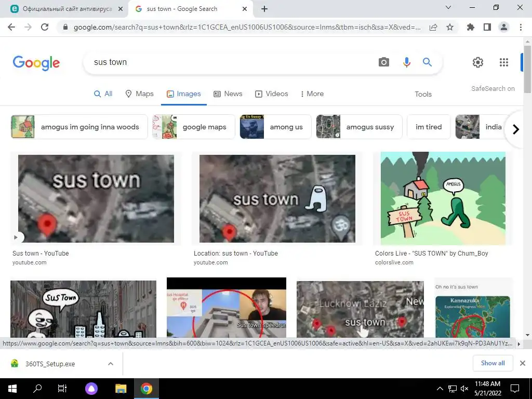Open the green amogus cartoon thumbnail
The width and height of the screenshot is (532, 399).
coord(443,198)
